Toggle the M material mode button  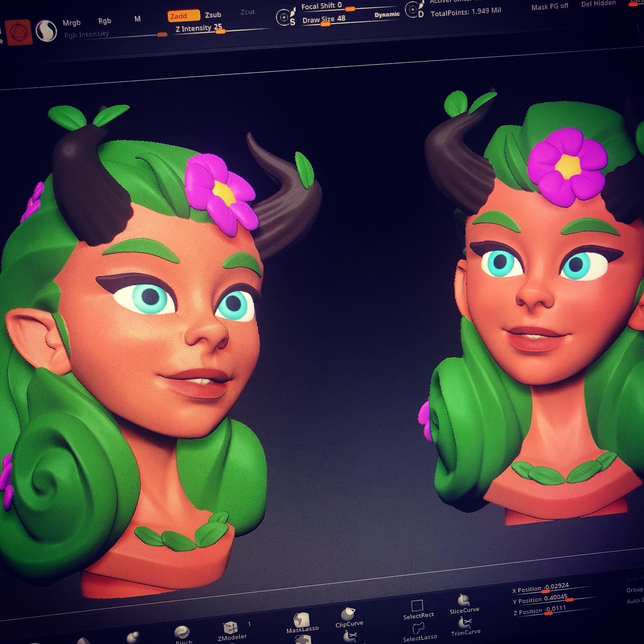tap(137, 19)
